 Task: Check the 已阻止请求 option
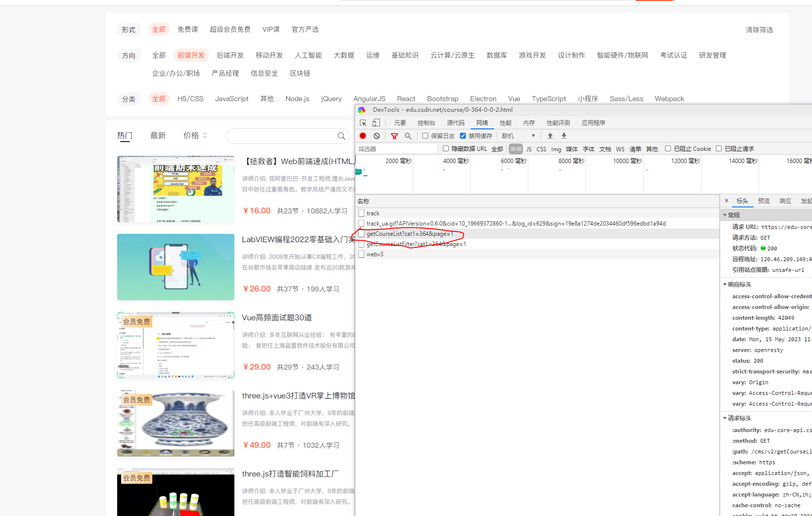719,148
